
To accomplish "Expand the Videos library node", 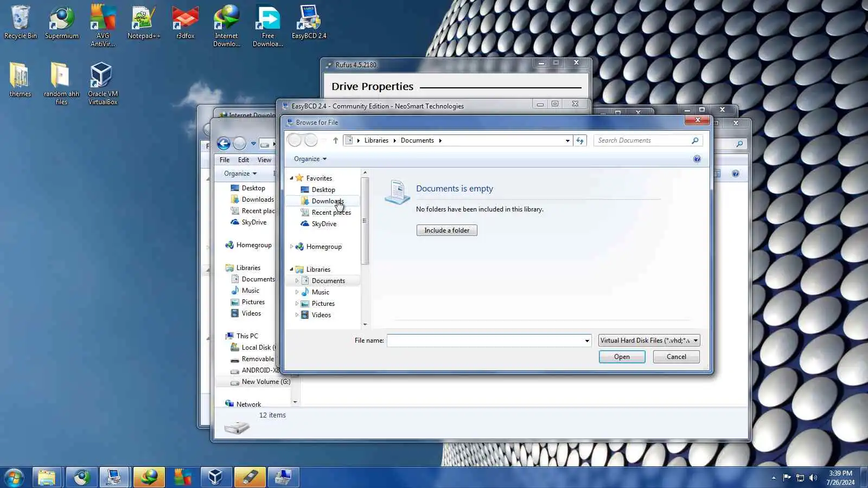I will [x=297, y=315].
